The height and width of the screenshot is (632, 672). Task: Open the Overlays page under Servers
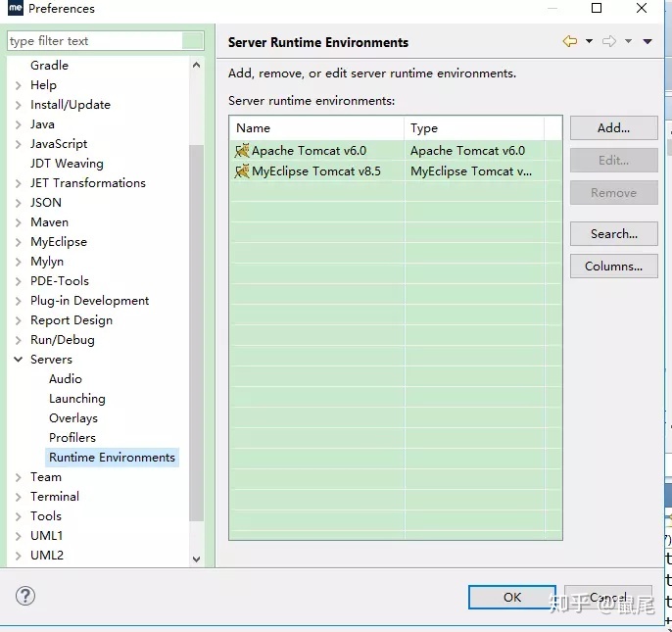73,418
